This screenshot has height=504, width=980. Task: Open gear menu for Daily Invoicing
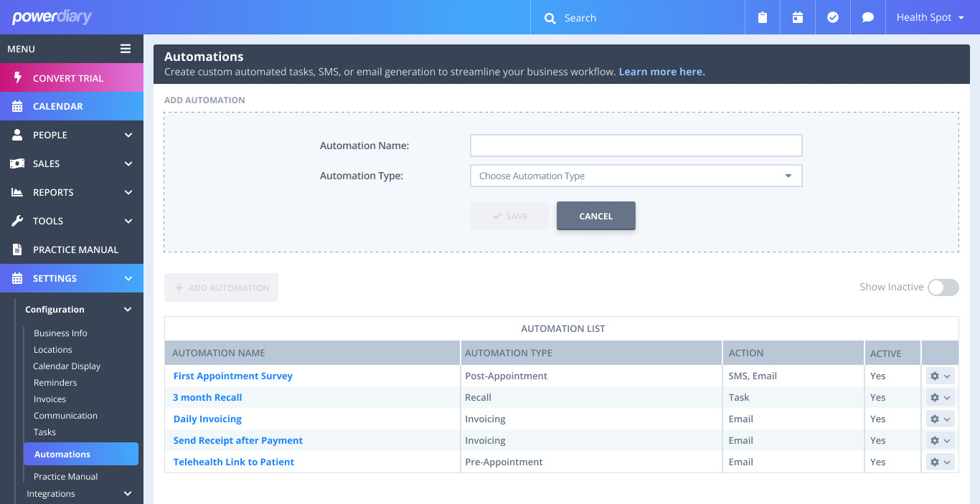click(x=940, y=419)
